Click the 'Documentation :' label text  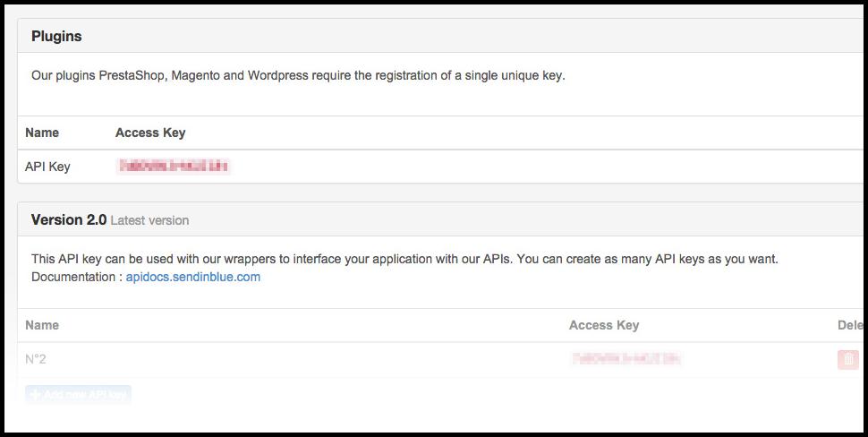coord(76,277)
